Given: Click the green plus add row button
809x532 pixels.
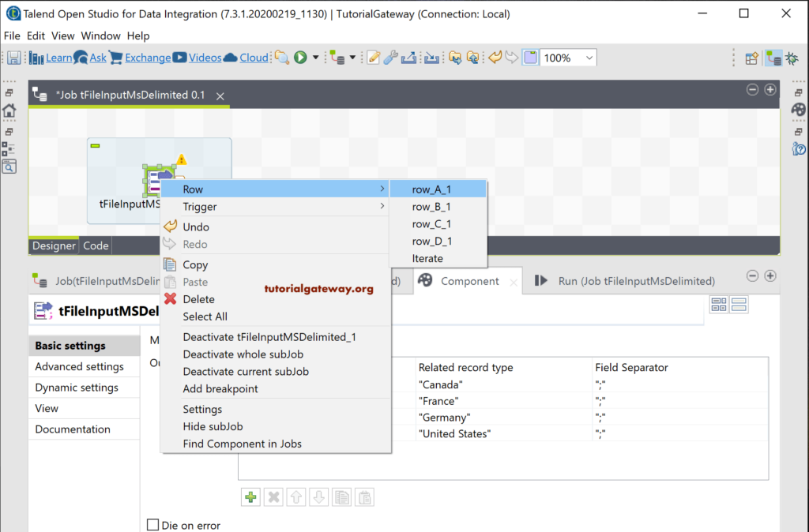Looking at the screenshot, I should [x=250, y=497].
